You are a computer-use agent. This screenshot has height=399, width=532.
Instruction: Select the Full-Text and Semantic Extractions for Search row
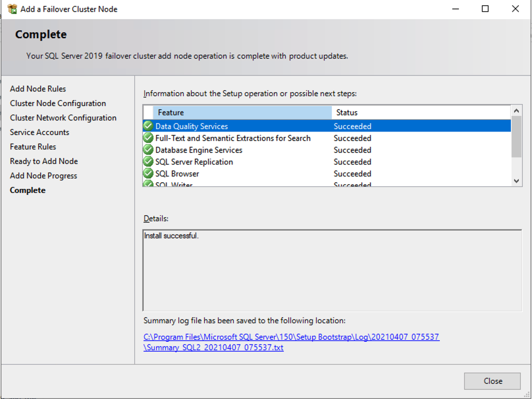tap(327, 138)
